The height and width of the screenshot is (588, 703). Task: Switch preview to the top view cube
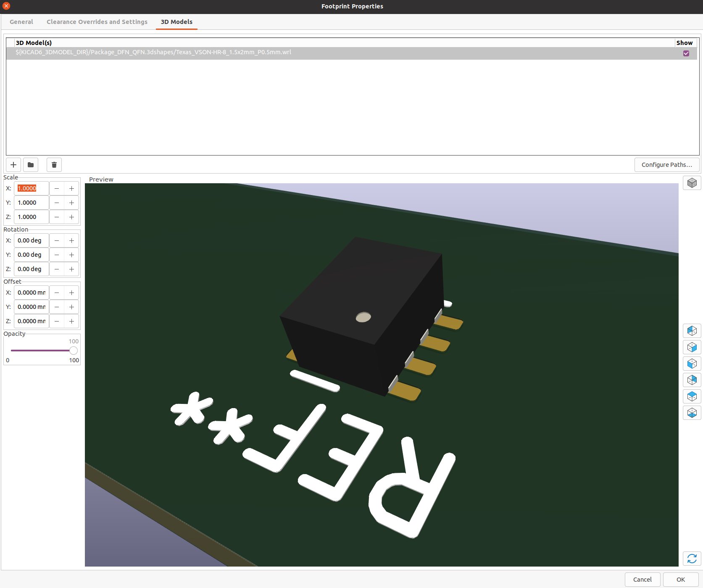(x=692, y=396)
